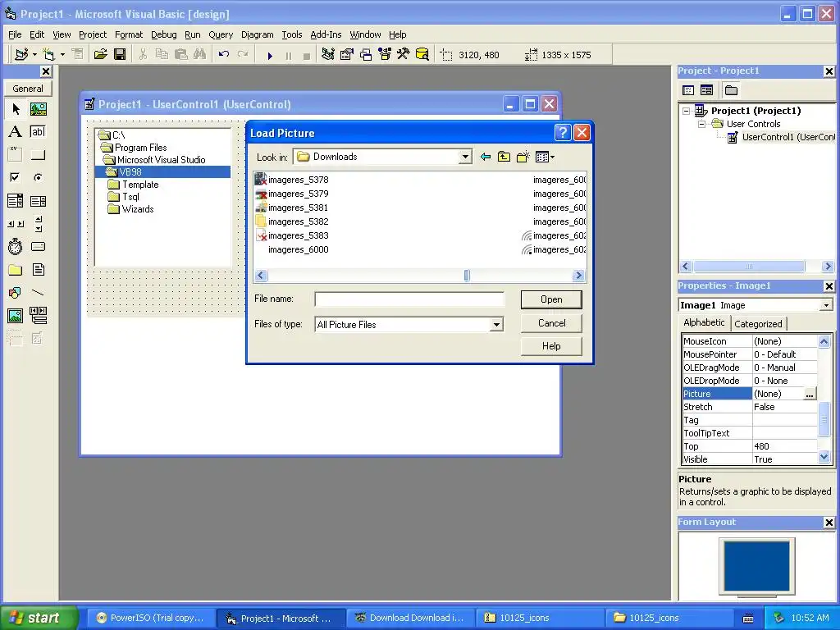Click the General toolbox tab button
This screenshot has height=630, width=840.
click(x=28, y=89)
